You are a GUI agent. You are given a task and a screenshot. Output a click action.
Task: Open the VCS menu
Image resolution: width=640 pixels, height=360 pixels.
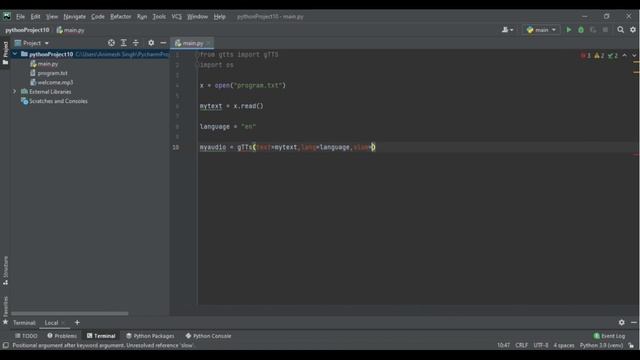176,16
